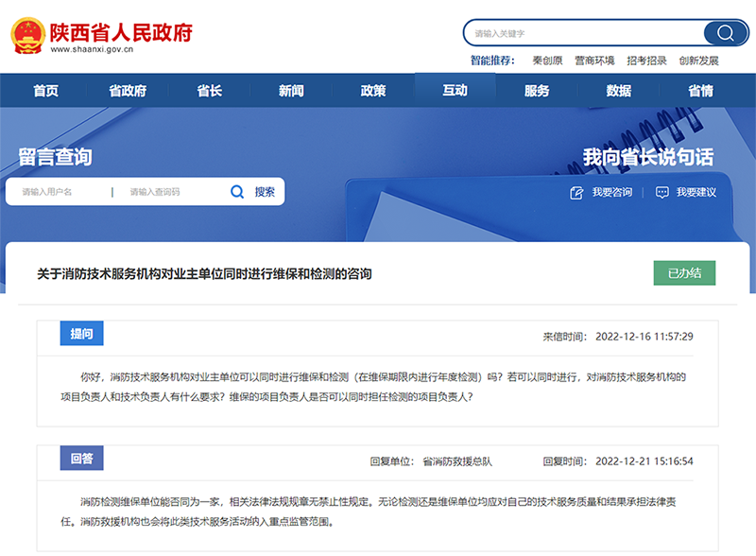Click the green 已办结 status button
The height and width of the screenshot is (556, 756).
coord(684,273)
